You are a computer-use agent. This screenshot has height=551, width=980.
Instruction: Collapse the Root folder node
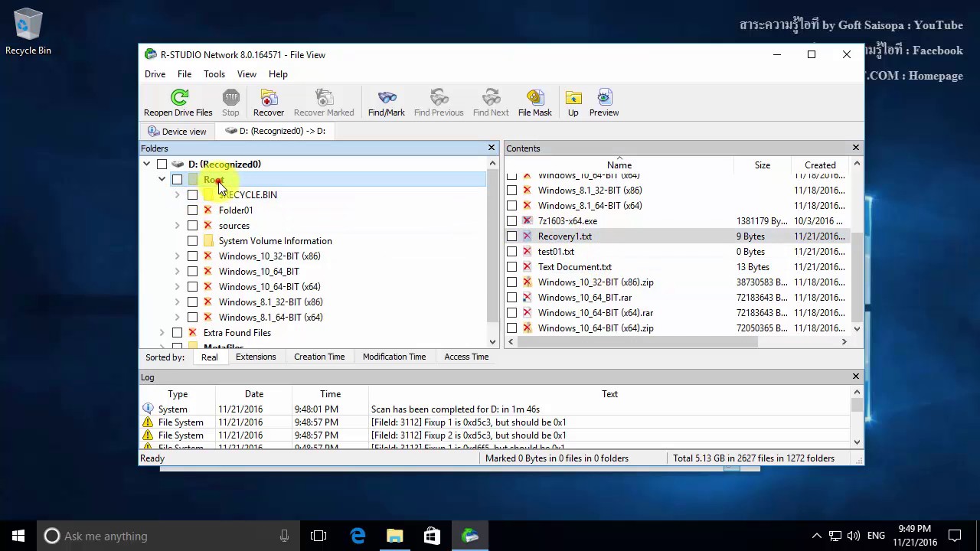point(162,179)
